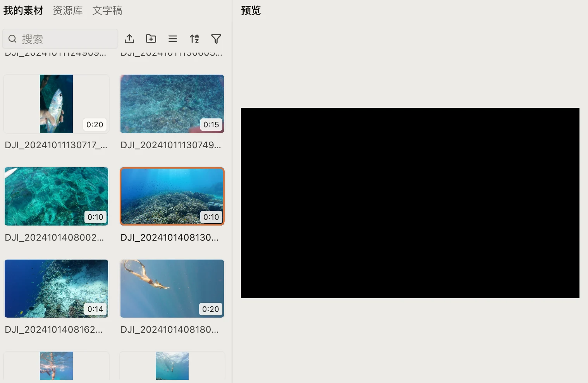The height and width of the screenshot is (383, 588).
Task: Click file name DJI_2024101408002...
Action: [54, 238]
